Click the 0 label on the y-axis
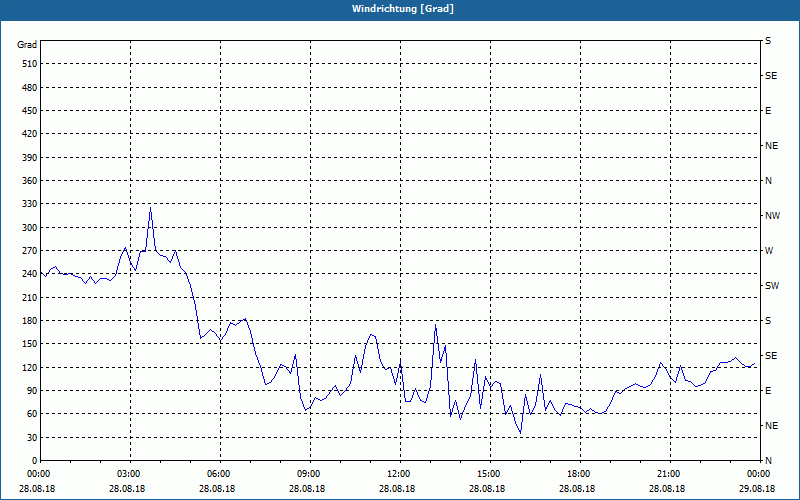Viewport: 800px width, 500px height. pyautogui.click(x=34, y=461)
